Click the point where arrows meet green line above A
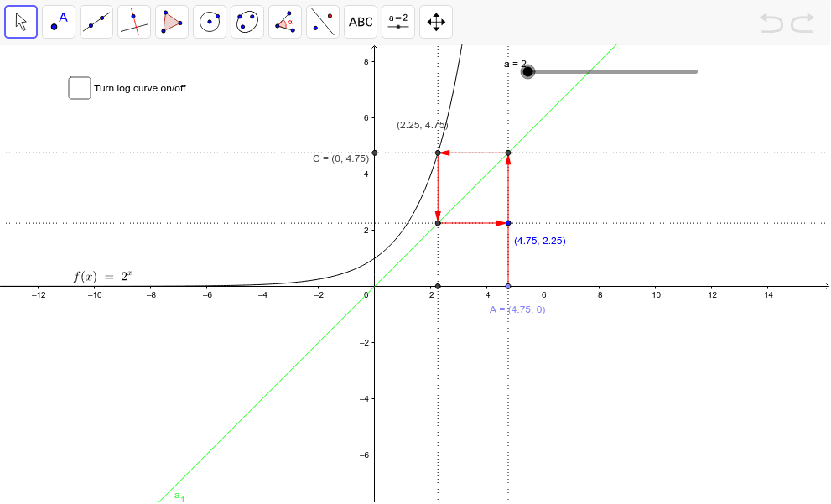The width and height of the screenshot is (831, 504). 508,153
